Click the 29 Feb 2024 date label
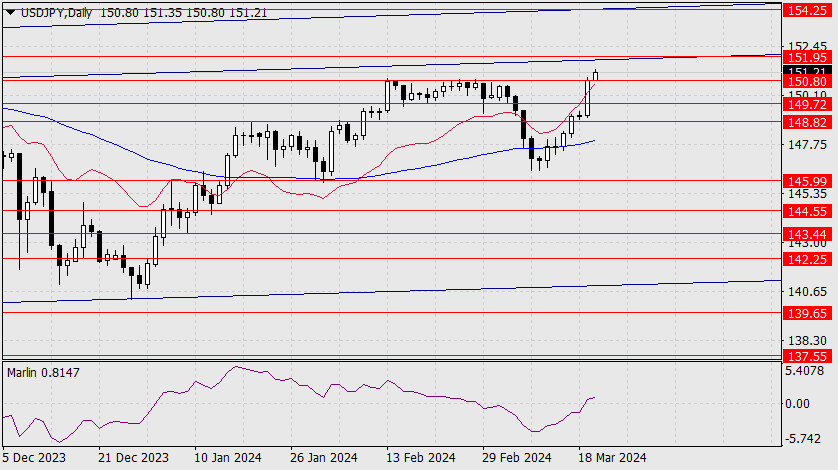 coord(516,458)
